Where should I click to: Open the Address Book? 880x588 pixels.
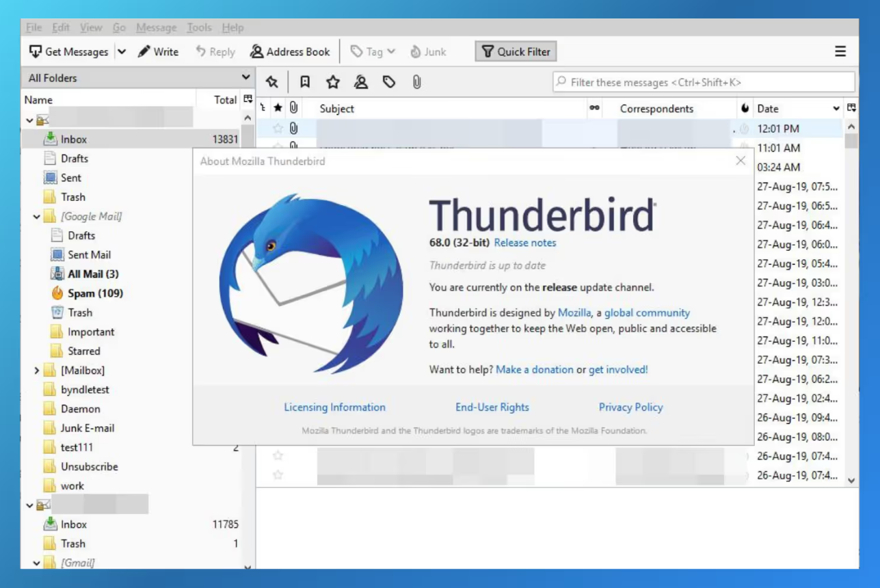[290, 51]
